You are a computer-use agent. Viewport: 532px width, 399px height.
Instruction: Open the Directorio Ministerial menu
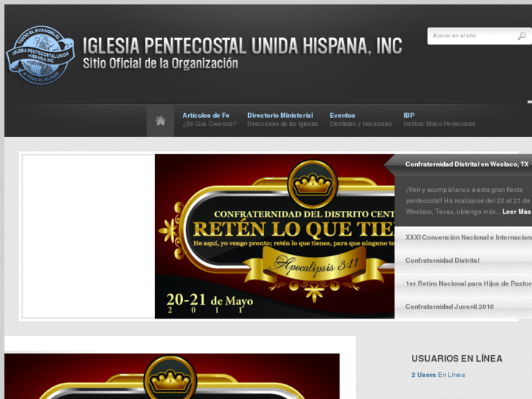282,119
